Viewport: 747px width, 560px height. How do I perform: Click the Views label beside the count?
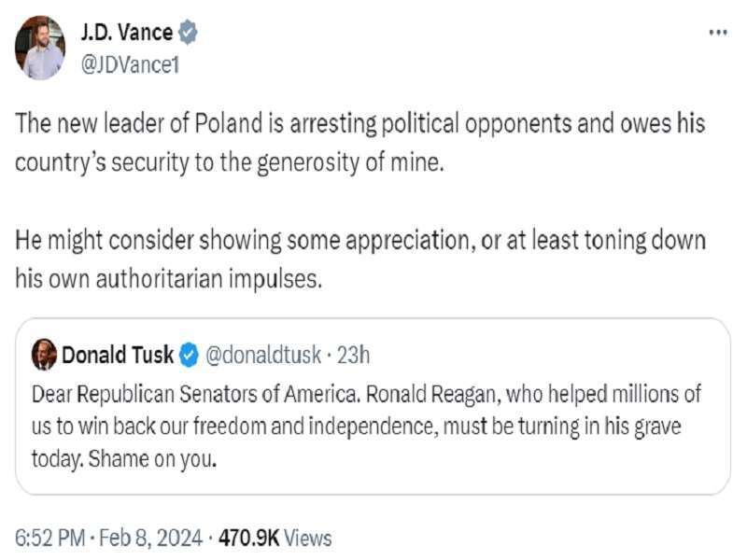(307, 538)
